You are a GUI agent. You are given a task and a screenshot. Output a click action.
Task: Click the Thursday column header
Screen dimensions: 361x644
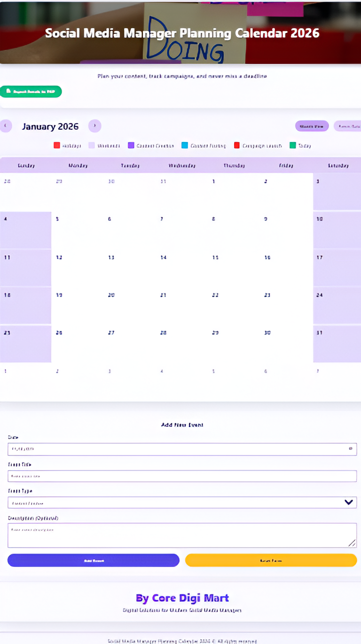(235, 165)
